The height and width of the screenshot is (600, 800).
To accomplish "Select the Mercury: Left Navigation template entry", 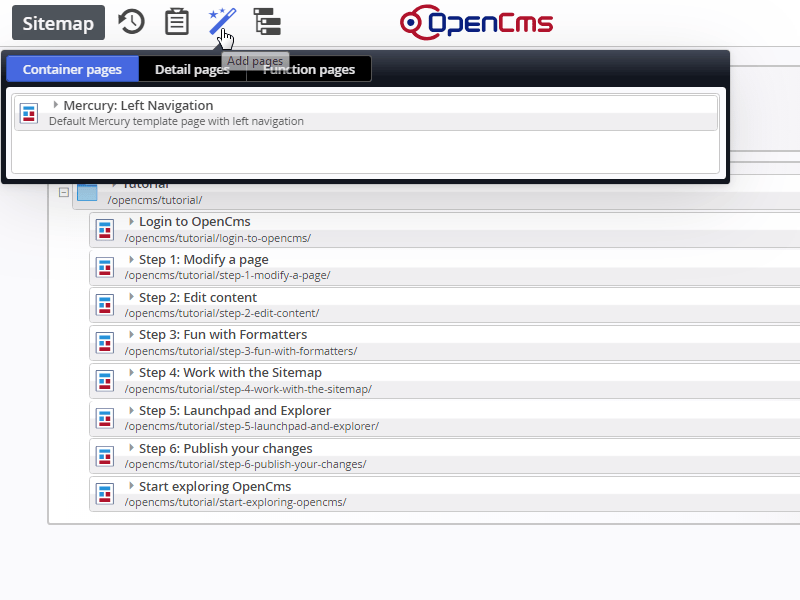I will coord(137,104).
